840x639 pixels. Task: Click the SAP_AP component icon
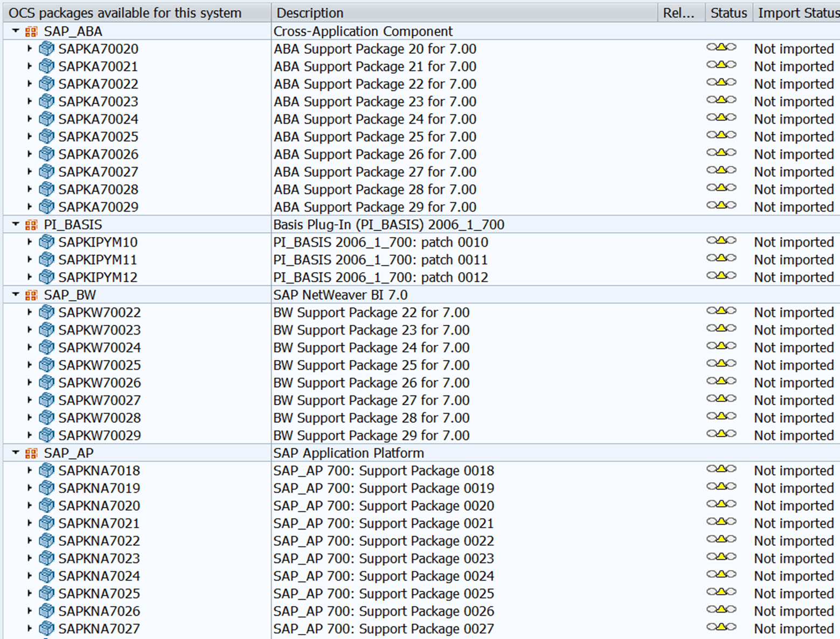tap(31, 453)
